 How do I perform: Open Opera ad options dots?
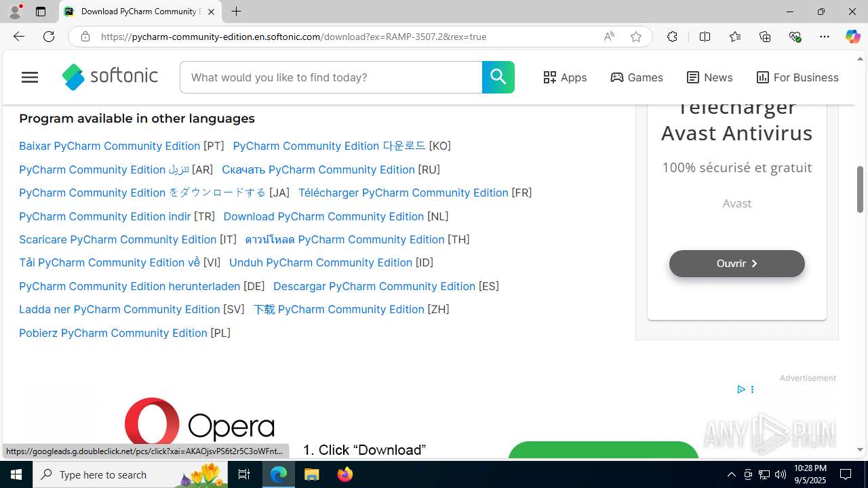click(x=752, y=389)
